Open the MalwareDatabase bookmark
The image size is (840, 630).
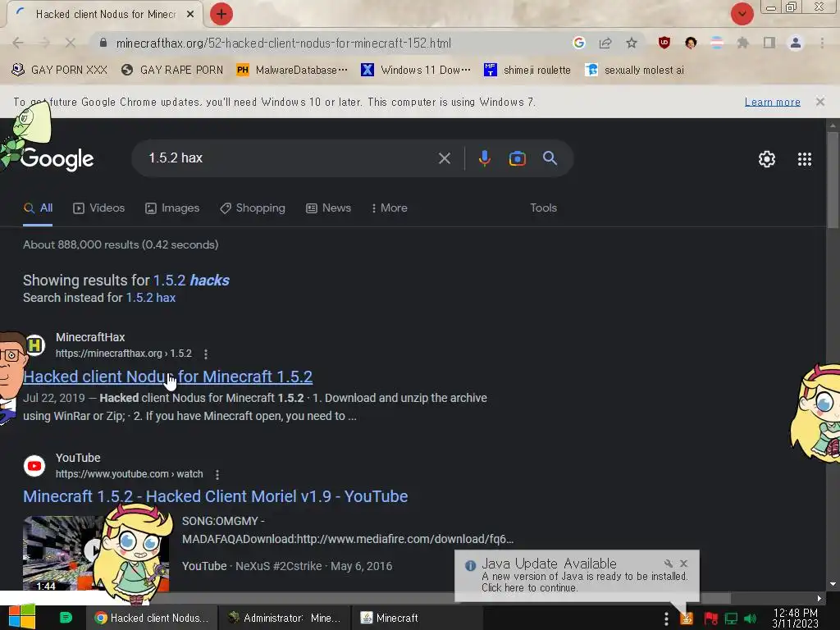click(x=292, y=70)
